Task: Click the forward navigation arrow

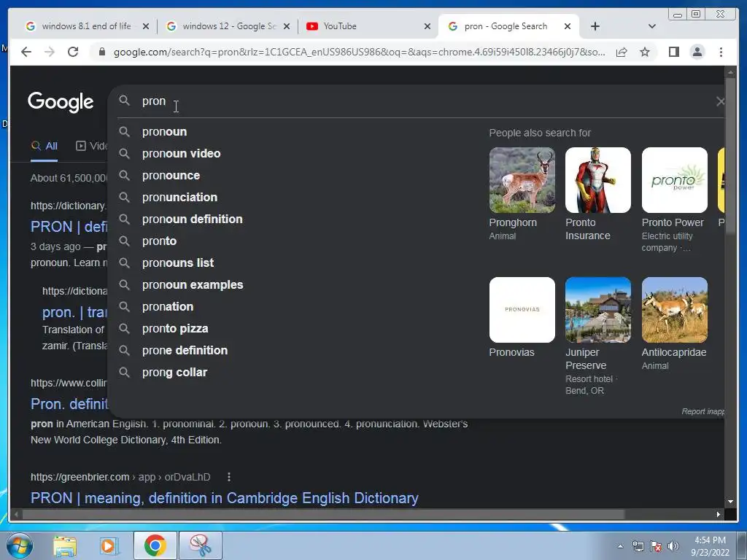Action: (50, 52)
